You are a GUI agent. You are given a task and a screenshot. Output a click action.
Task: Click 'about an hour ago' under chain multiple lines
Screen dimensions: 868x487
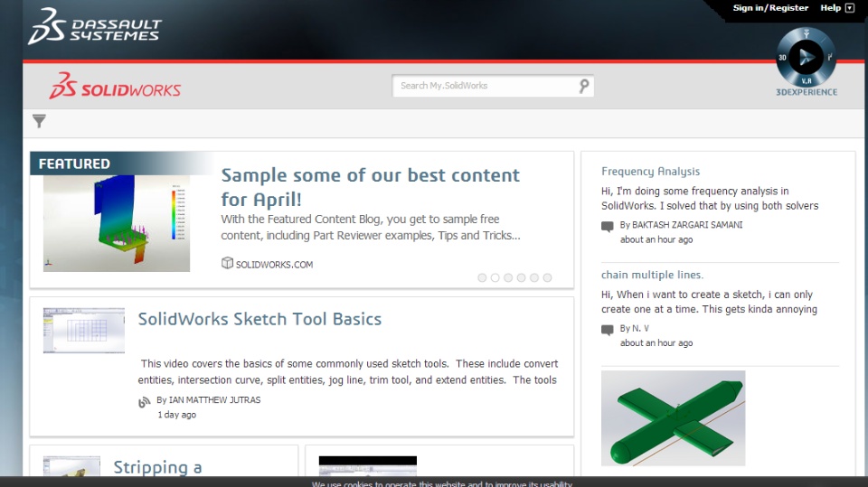[x=656, y=343]
